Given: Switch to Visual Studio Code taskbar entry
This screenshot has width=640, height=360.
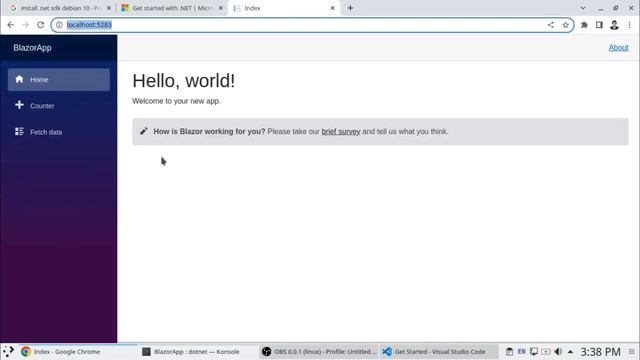Looking at the screenshot, I should [439, 351].
